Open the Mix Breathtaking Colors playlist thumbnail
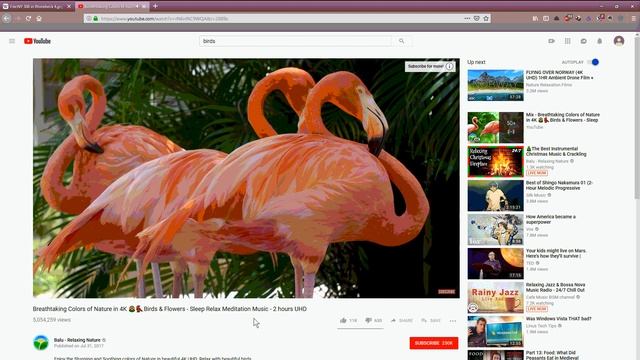Viewport: 640px width, 360px height. pyautogui.click(x=495, y=127)
